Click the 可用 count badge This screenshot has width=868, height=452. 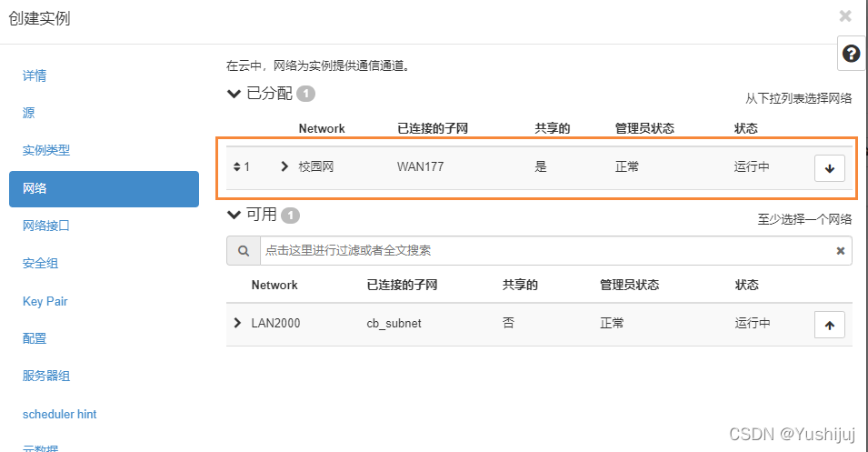pyautogui.click(x=290, y=215)
